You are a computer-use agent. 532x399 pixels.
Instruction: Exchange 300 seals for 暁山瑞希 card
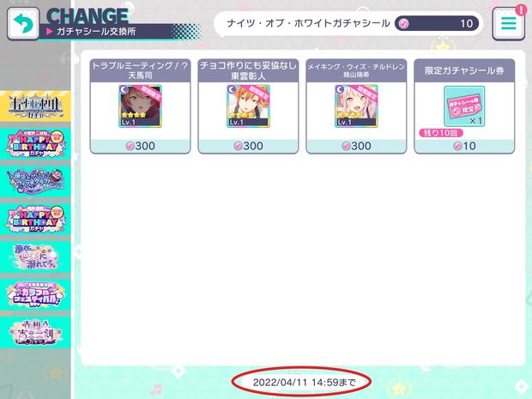356,146
